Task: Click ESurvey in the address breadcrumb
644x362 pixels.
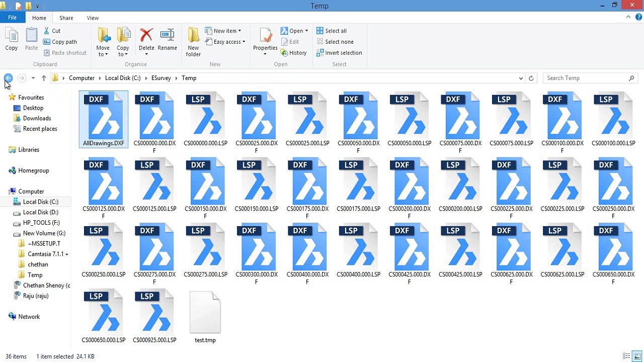Action: [x=161, y=78]
